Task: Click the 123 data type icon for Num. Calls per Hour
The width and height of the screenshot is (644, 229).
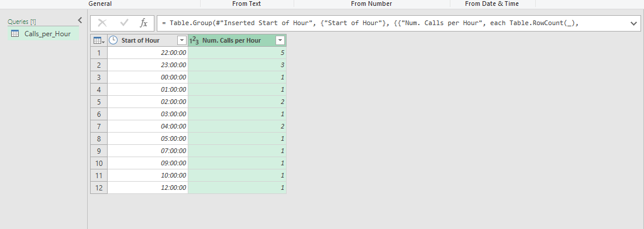Action: [194, 40]
